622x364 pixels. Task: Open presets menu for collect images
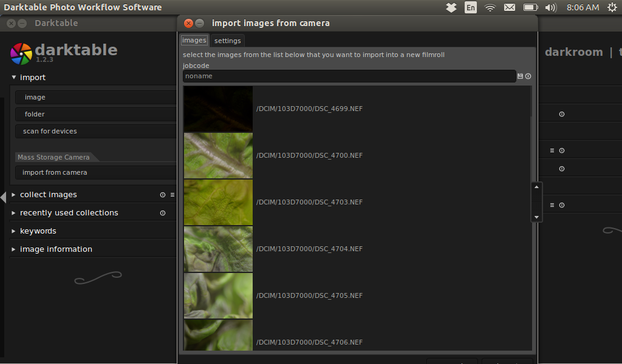pos(172,195)
